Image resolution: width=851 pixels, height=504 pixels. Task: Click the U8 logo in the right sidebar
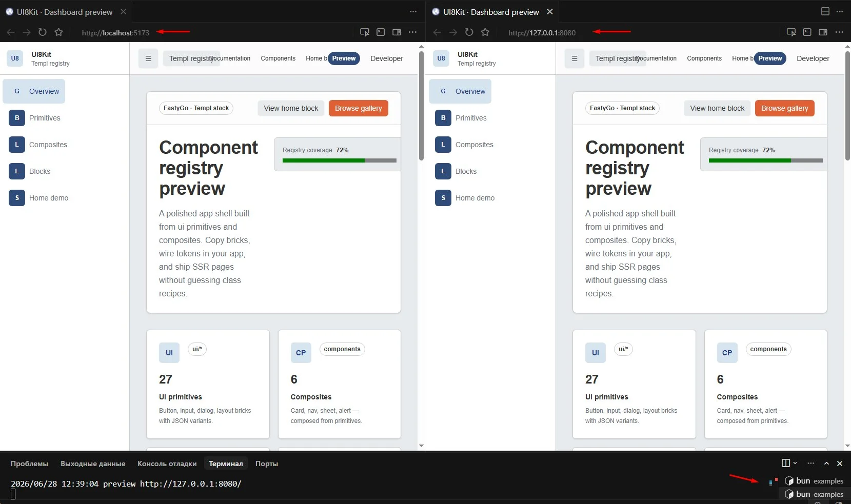point(441,58)
